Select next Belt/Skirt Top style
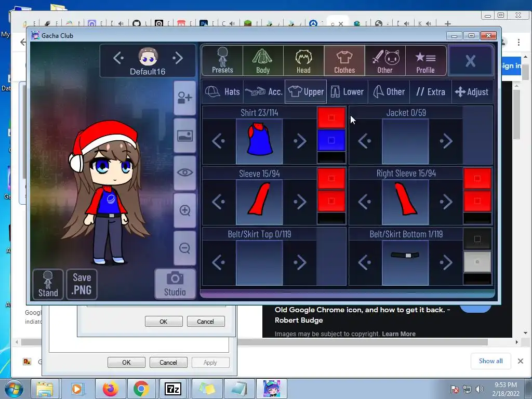This screenshot has height=399, width=532. (x=300, y=262)
